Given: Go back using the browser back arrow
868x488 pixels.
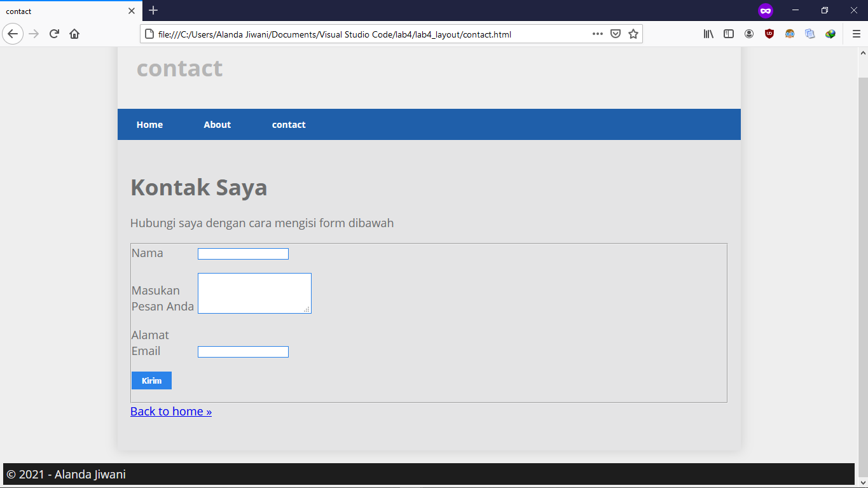Looking at the screenshot, I should (13, 34).
